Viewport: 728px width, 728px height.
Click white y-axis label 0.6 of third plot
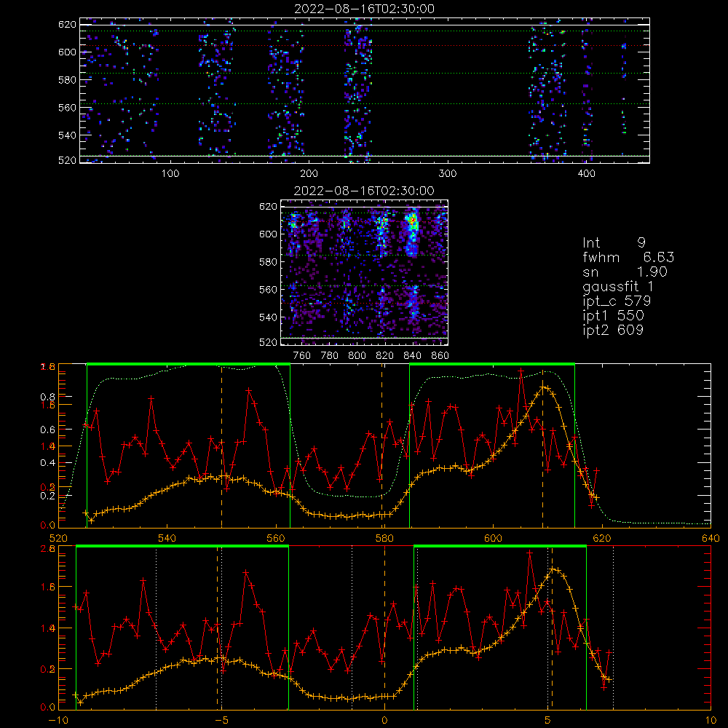pos(48,430)
